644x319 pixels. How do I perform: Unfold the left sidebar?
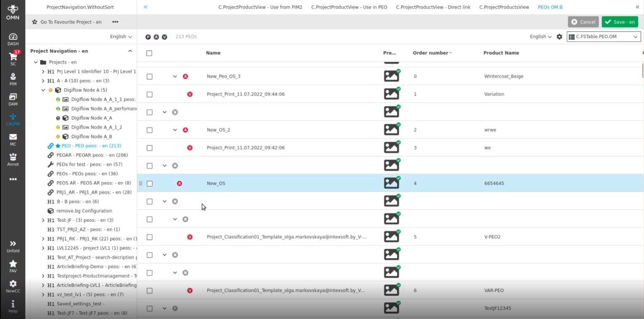tap(13, 247)
